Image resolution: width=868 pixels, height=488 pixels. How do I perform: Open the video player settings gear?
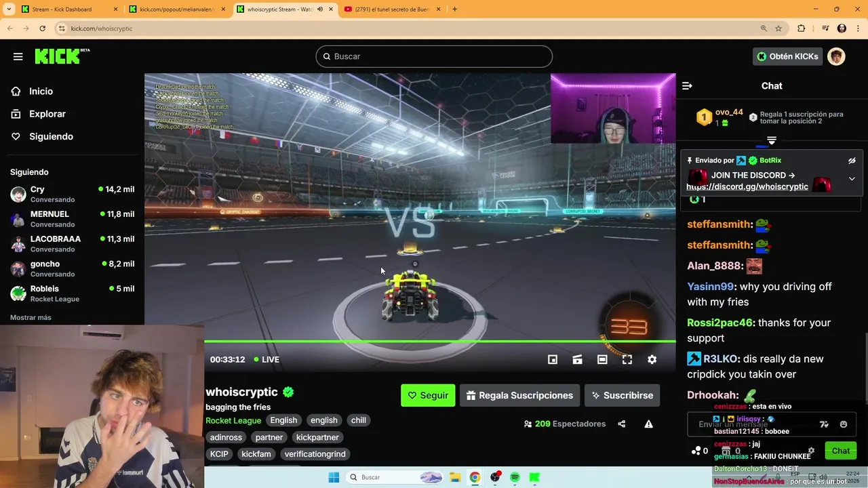pyautogui.click(x=652, y=360)
